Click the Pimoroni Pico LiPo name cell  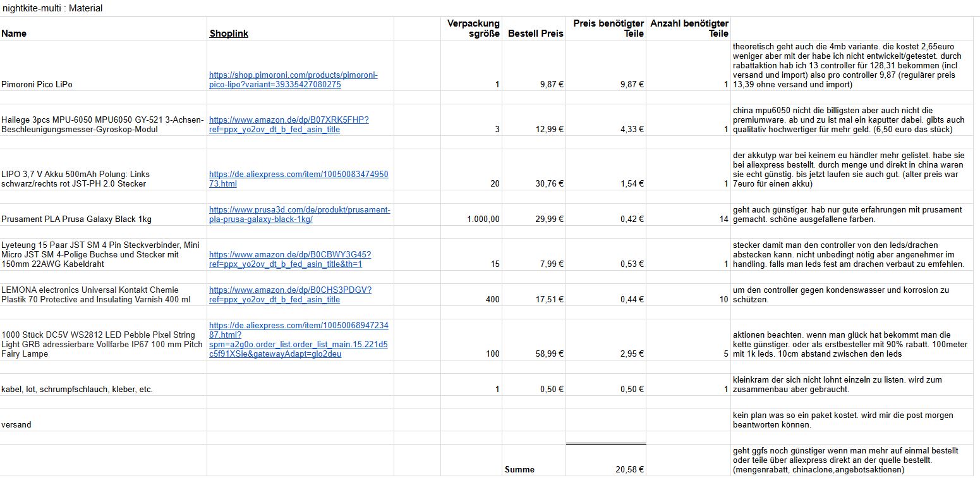[x=37, y=84]
